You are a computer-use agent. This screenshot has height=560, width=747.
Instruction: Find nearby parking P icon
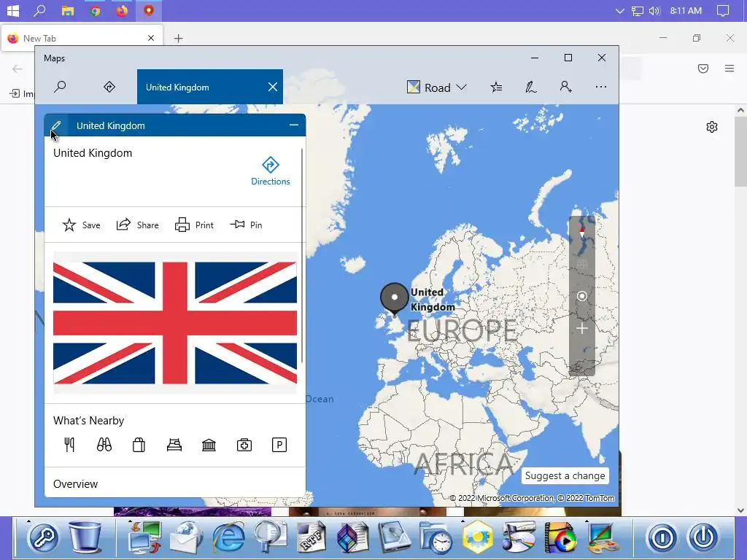click(279, 445)
